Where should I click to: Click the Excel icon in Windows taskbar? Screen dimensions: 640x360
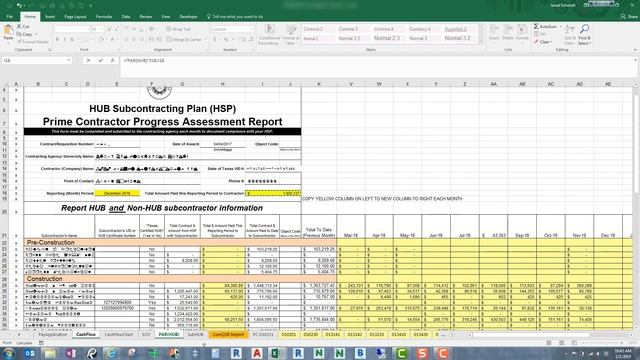pyautogui.click(x=276, y=353)
